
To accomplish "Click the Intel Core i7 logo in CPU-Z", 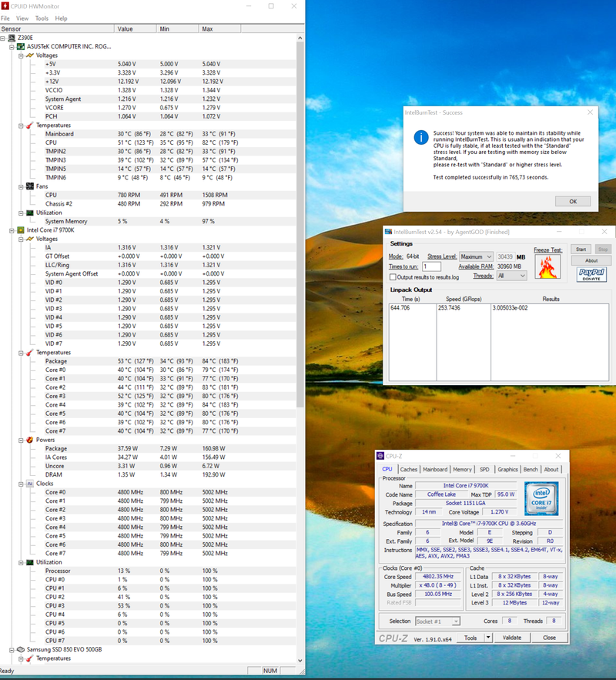I will coord(541,498).
